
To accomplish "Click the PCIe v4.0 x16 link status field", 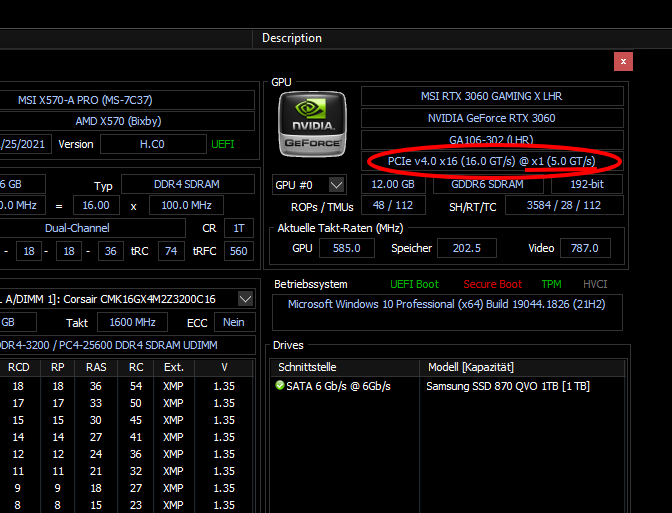I will [492, 161].
